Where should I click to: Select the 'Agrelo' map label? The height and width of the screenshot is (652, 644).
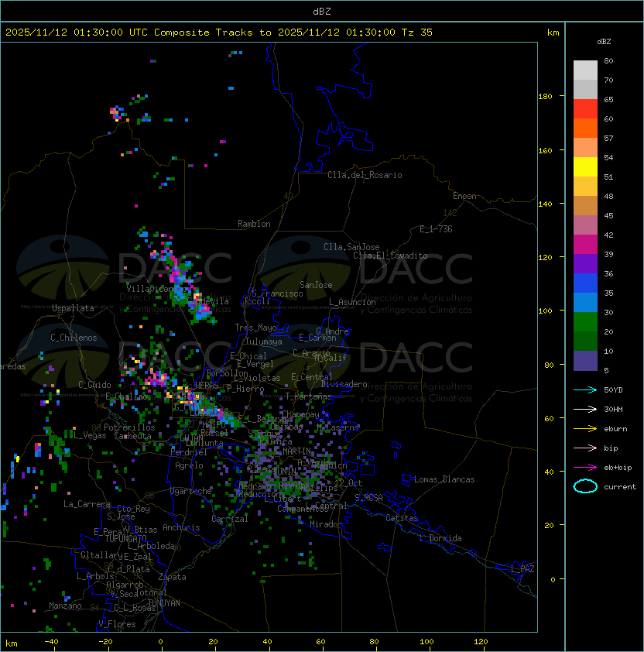point(189,465)
